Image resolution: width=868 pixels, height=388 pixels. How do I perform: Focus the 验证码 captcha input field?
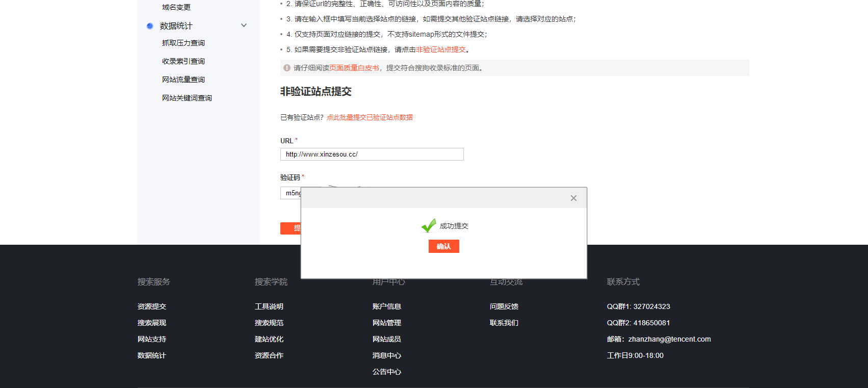coord(291,193)
